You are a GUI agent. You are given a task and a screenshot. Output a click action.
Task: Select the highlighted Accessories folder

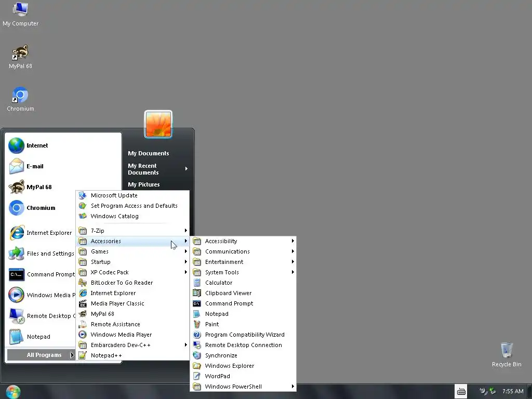tap(132, 241)
